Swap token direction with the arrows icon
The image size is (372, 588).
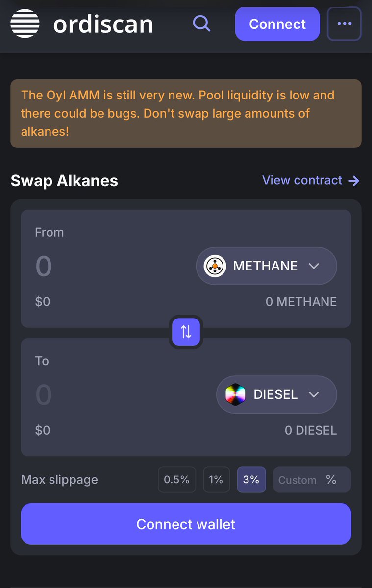tap(186, 332)
